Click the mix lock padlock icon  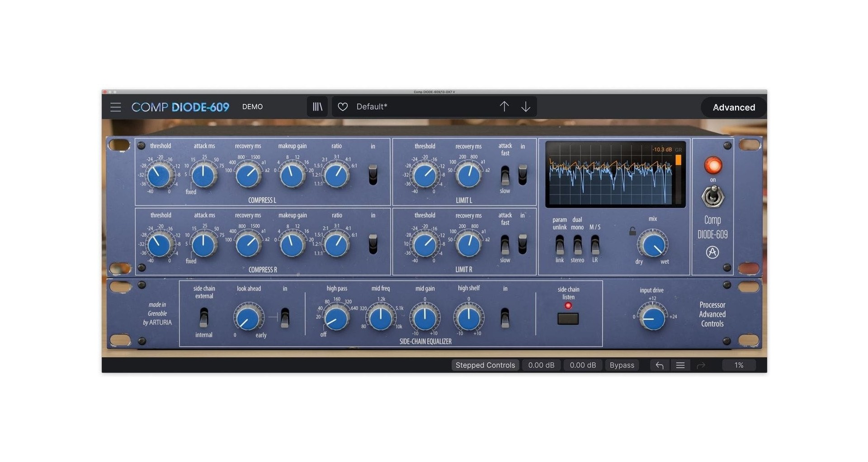(632, 231)
